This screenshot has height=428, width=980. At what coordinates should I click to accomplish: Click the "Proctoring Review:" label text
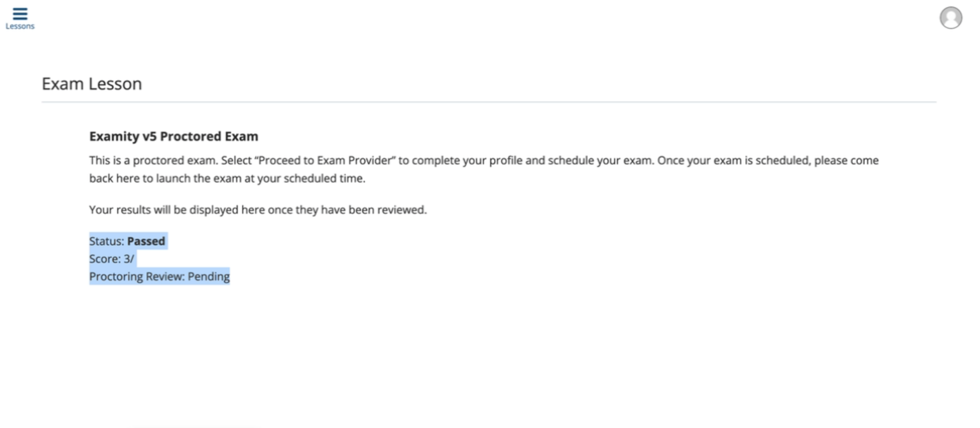[137, 277]
